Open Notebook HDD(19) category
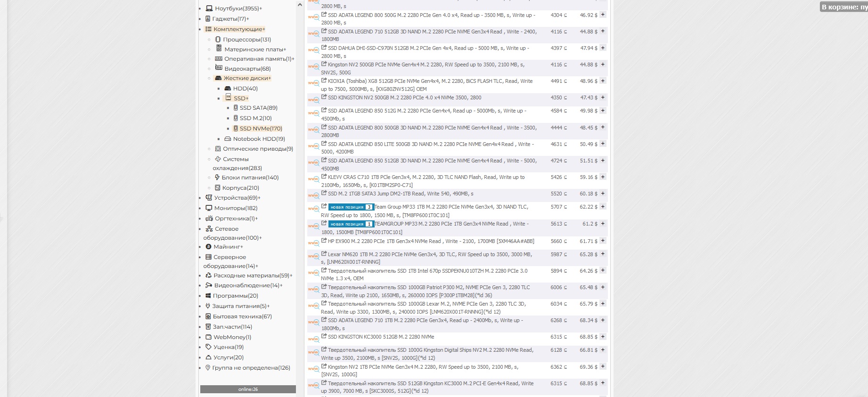The image size is (868, 397). 259,139
